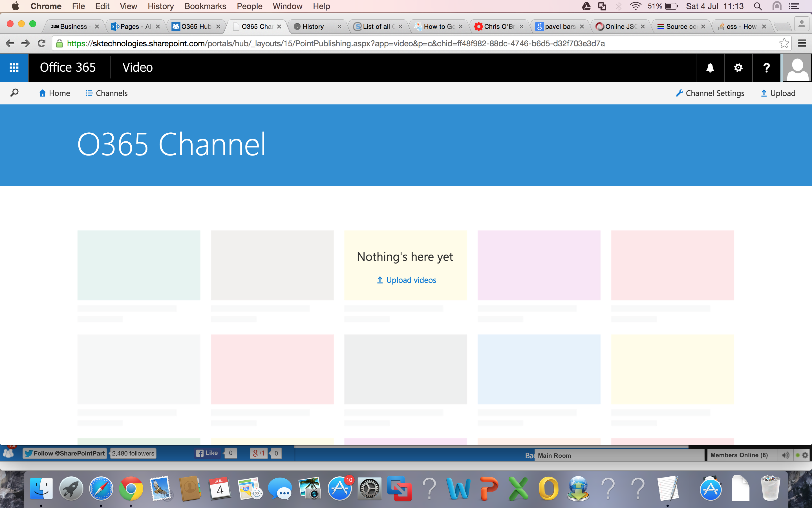Open the Chrome hamburger menu
The height and width of the screenshot is (508, 812).
tap(802, 43)
